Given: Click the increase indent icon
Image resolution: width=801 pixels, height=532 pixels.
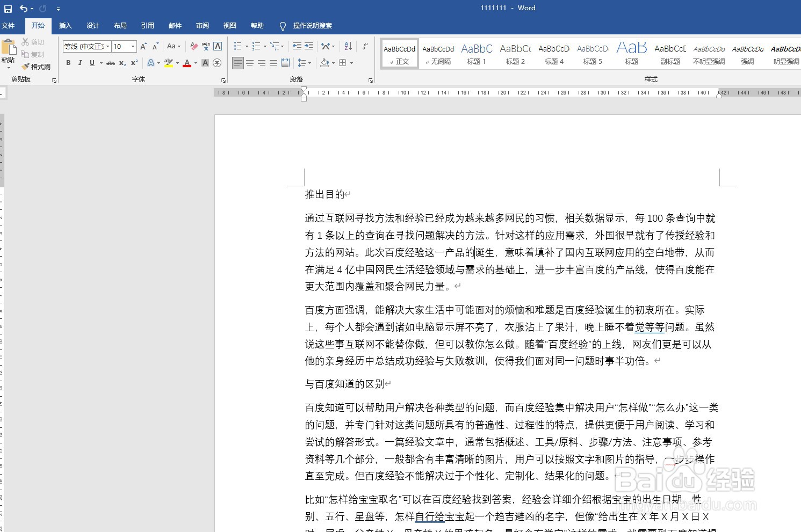Looking at the screenshot, I should tap(309, 47).
